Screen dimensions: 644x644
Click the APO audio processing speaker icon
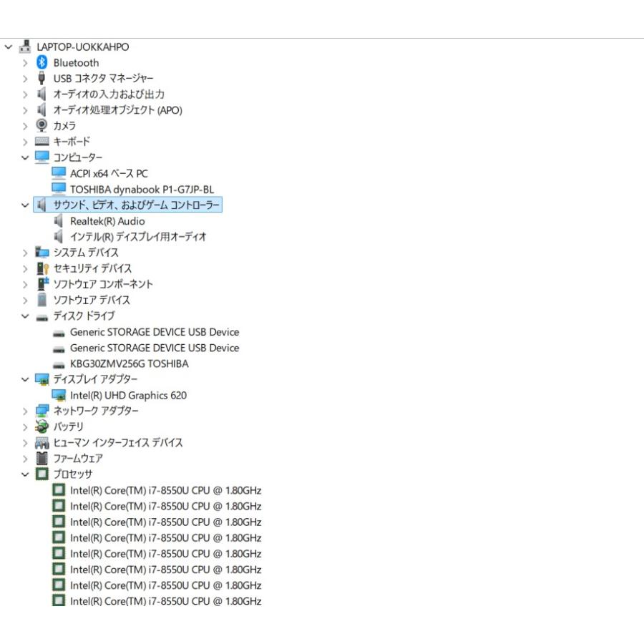(x=42, y=109)
